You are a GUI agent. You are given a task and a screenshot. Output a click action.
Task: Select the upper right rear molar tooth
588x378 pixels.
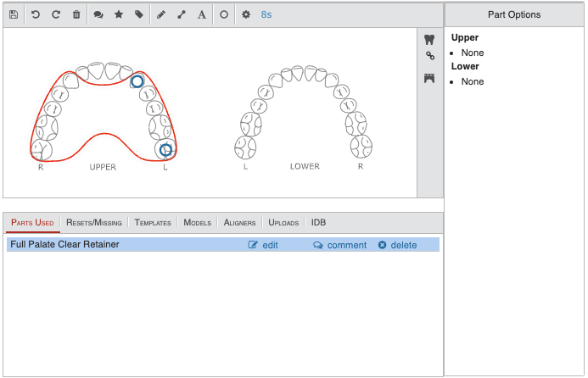click(x=42, y=150)
